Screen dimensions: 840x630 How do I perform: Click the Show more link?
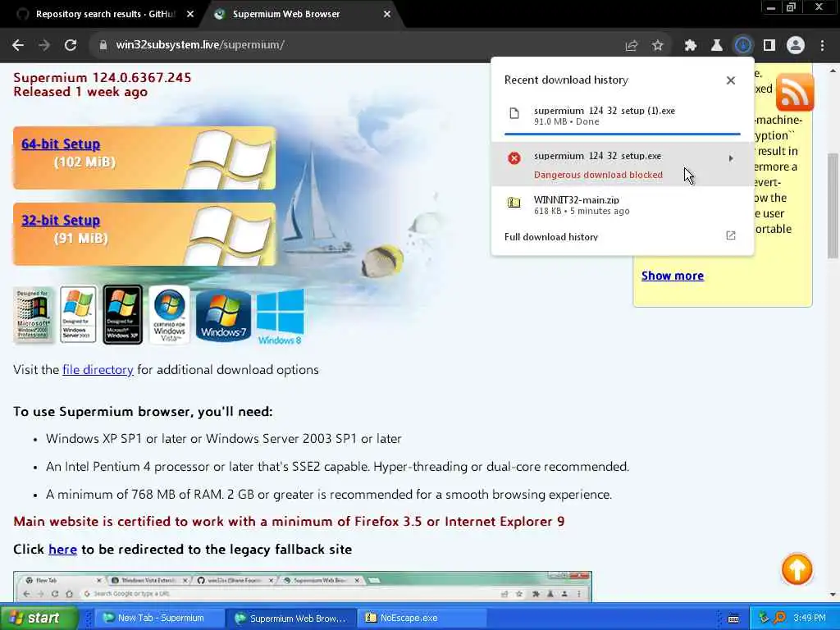[673, 276]
